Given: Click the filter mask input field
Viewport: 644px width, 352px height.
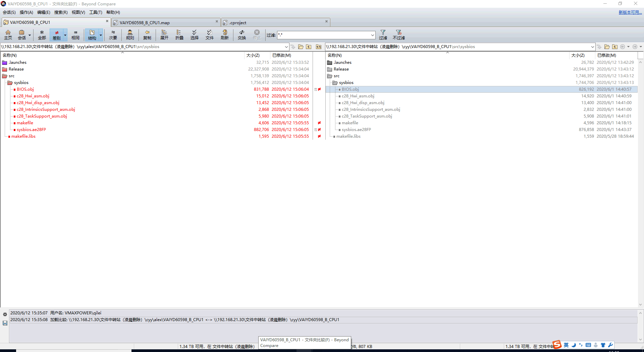Looking at the screenshot, I should click(324, 35).
